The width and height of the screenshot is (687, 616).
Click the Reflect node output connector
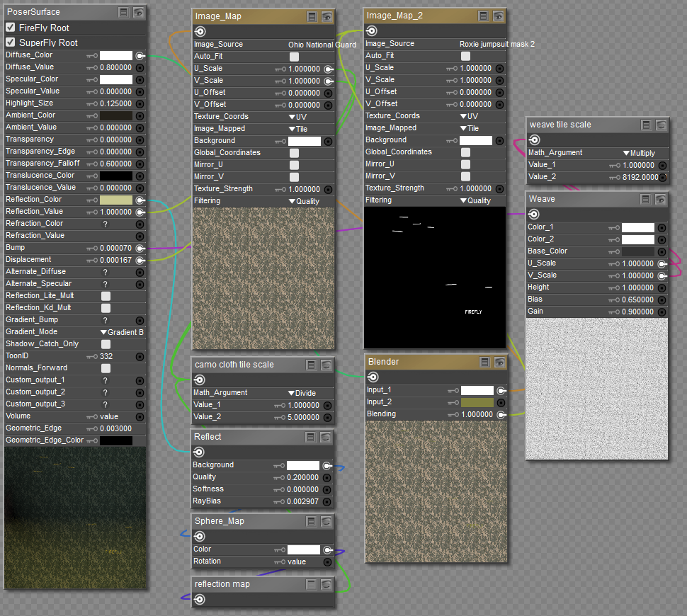pos(200,452)
